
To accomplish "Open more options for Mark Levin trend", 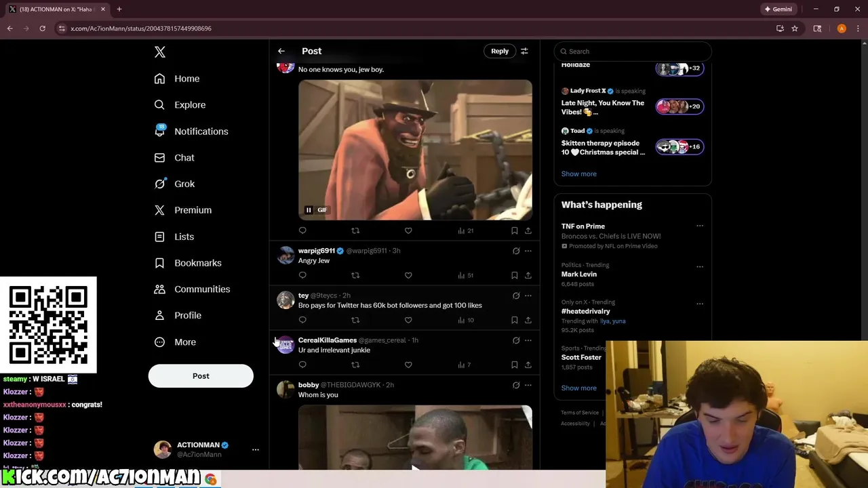I will pos(700,266).
